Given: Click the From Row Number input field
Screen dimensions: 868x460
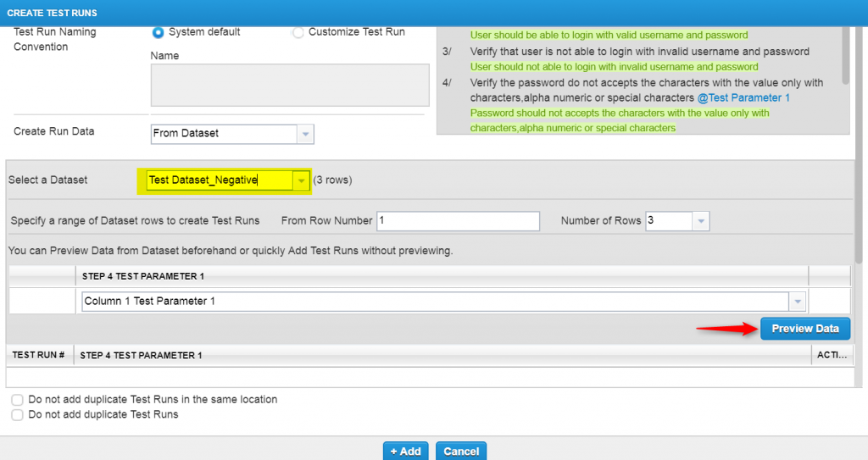Looking at the screenshot, I should 458,221.
